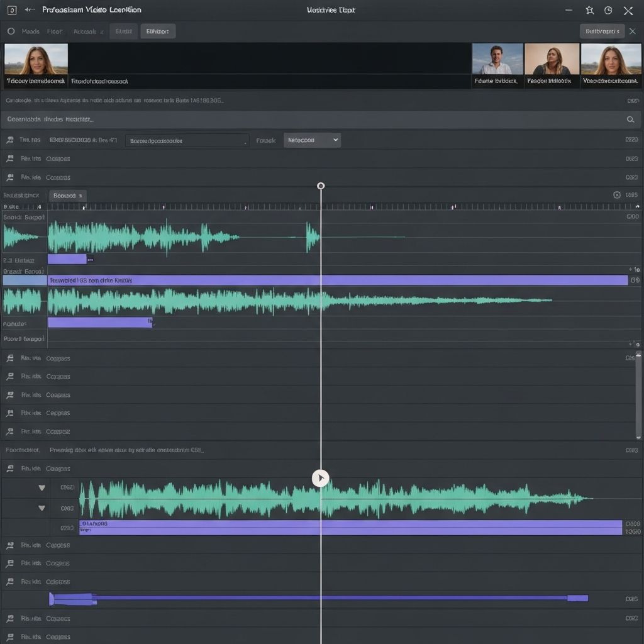This screenshot has width=644, height=644.
Task: Click the circle icon left of Maads
Action: coord(10,30)
